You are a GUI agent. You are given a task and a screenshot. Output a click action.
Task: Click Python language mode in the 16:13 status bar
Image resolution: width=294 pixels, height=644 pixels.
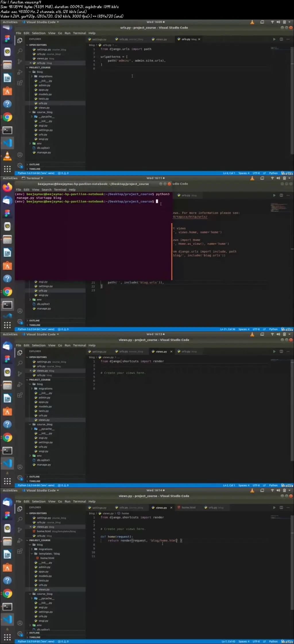[273, 486]
